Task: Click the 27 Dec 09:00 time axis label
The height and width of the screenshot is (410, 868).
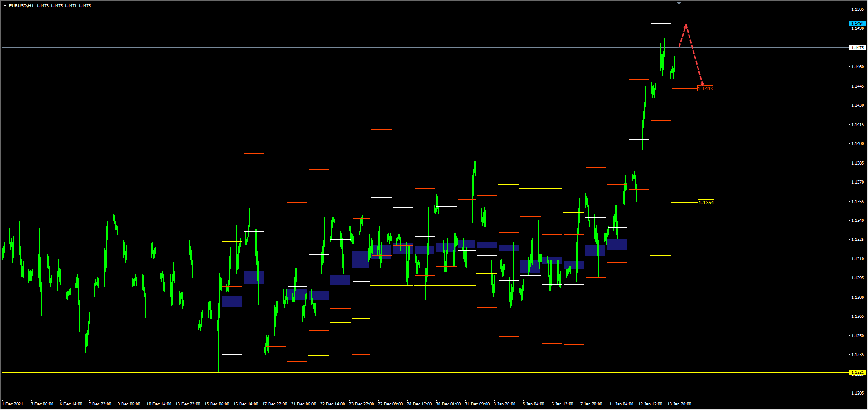Action: click(390, 404)
